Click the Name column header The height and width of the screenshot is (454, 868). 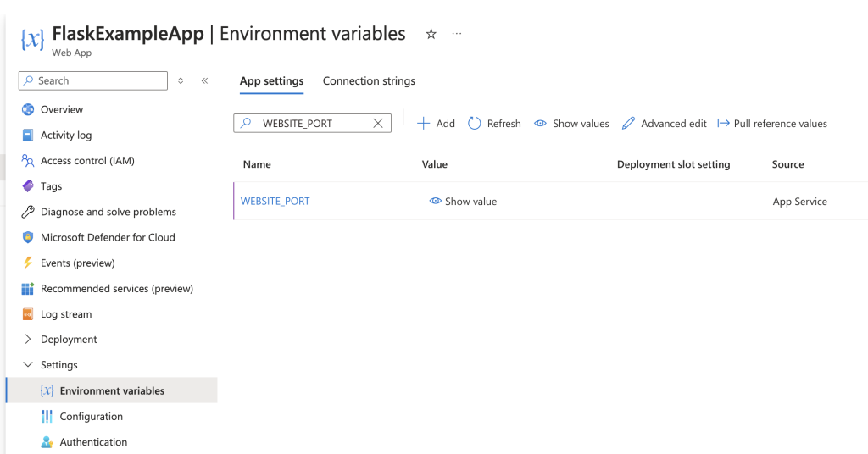tap(257, 164)
